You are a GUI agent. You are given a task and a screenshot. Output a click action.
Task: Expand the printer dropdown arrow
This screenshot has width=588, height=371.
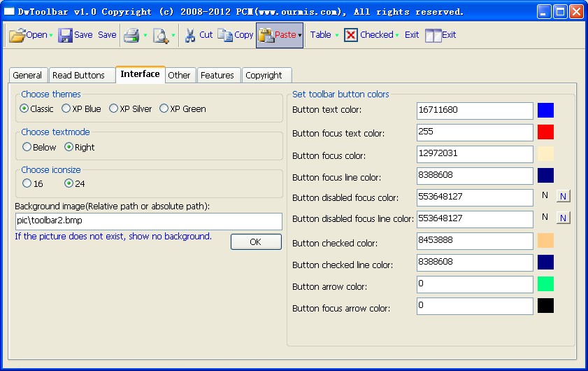point(145,35)
